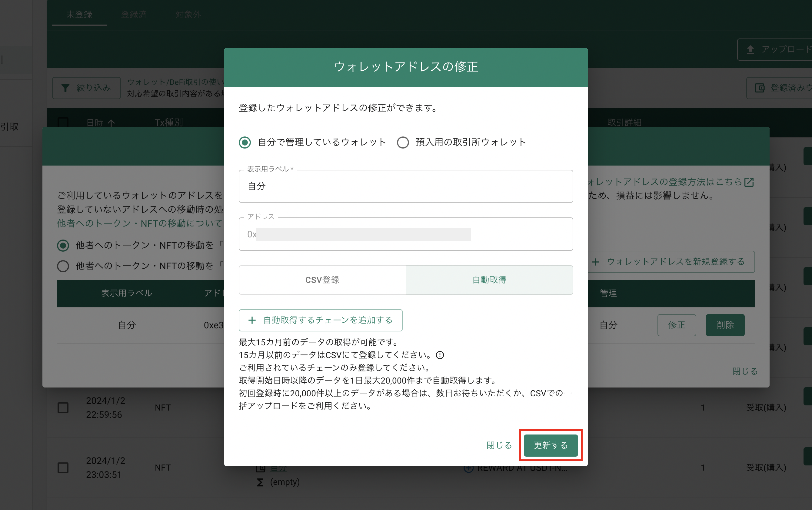Click ウォレットアドレスを新規登録する button
812x510 pixels.
(671, 262)
